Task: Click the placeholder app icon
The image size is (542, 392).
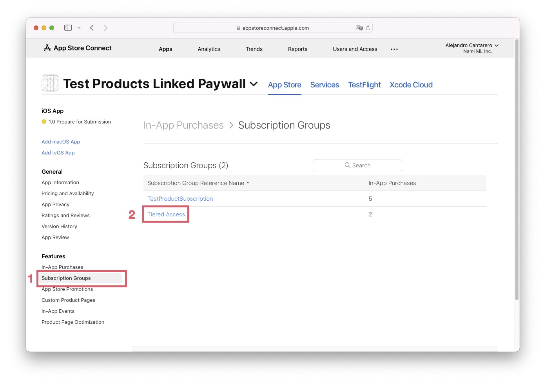Action: [50, 83]
